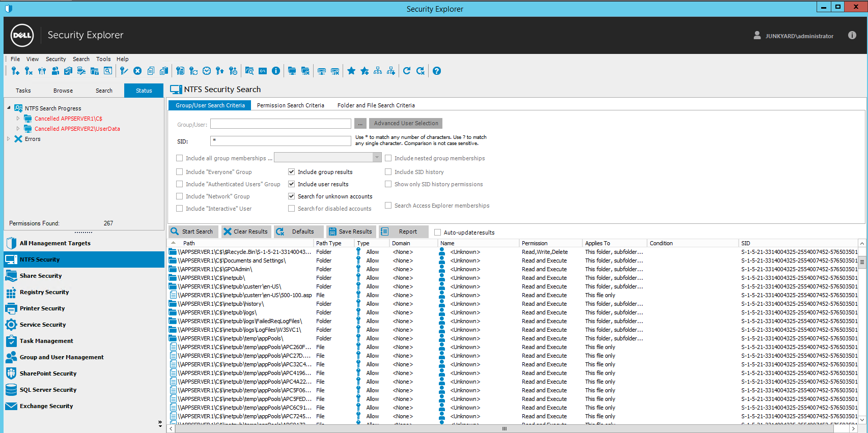Click the about info icon in header
The height and width of the screenshot is (433, 868).
coord(852,35)
